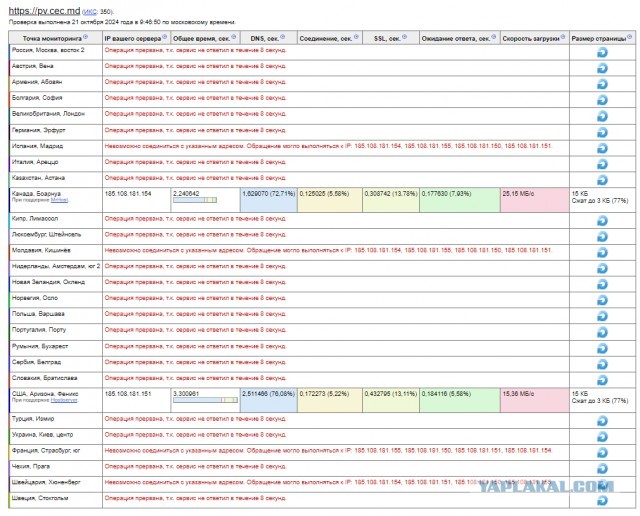The image size is (640, 516).
Task: Click refresh icon in Австрия, Вена row
Action: pos(602,68)
